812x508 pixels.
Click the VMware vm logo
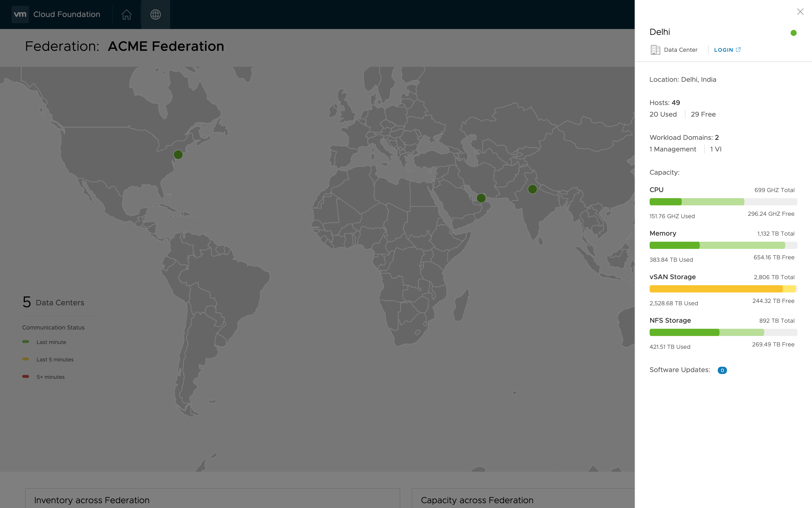pyautogui.click(x=20, y=15)
